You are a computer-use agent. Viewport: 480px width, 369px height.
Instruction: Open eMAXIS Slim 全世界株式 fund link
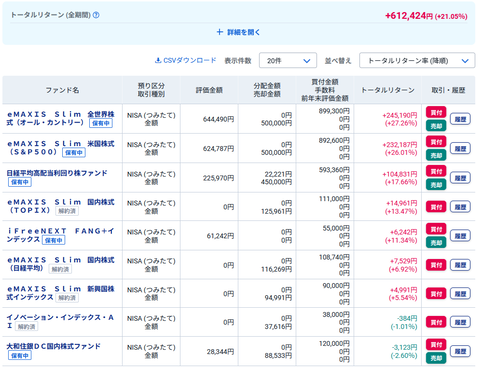point(60,118)
